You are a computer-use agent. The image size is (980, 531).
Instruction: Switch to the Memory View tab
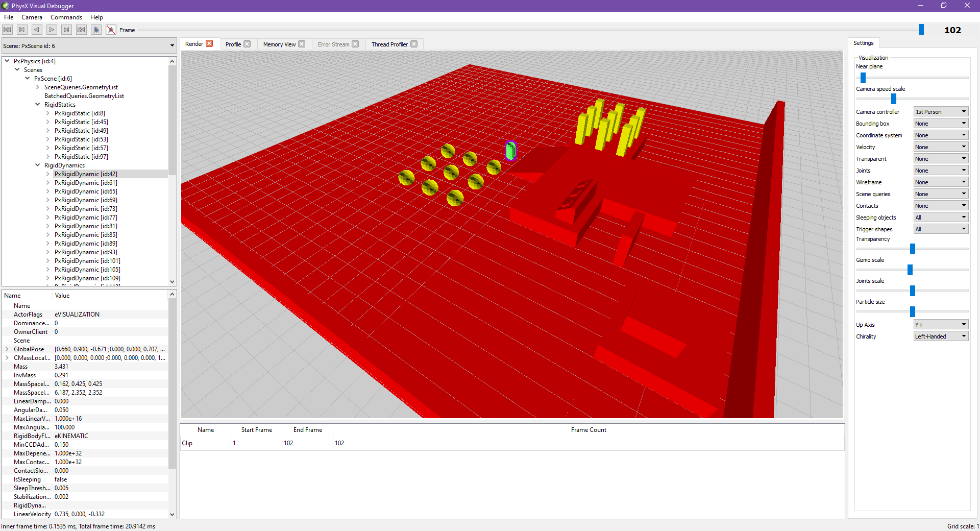279,44
